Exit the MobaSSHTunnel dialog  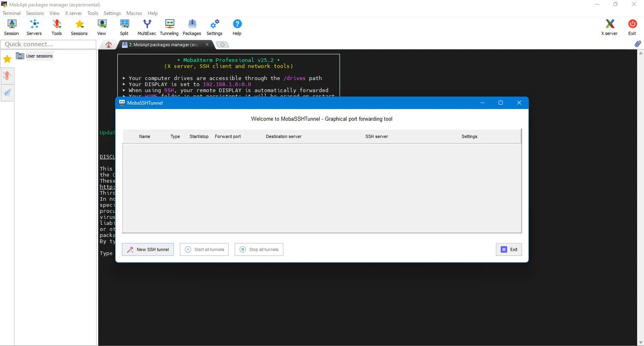click(509, 249)
